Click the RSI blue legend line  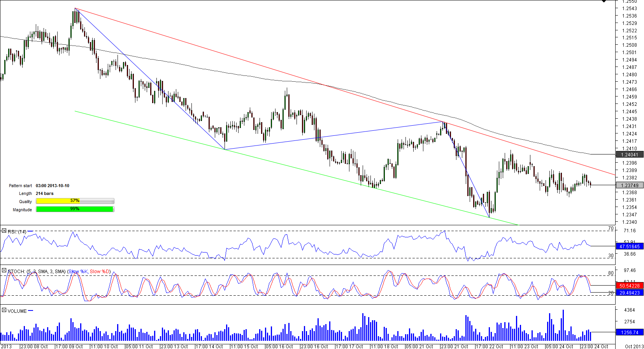click(30, 231)
